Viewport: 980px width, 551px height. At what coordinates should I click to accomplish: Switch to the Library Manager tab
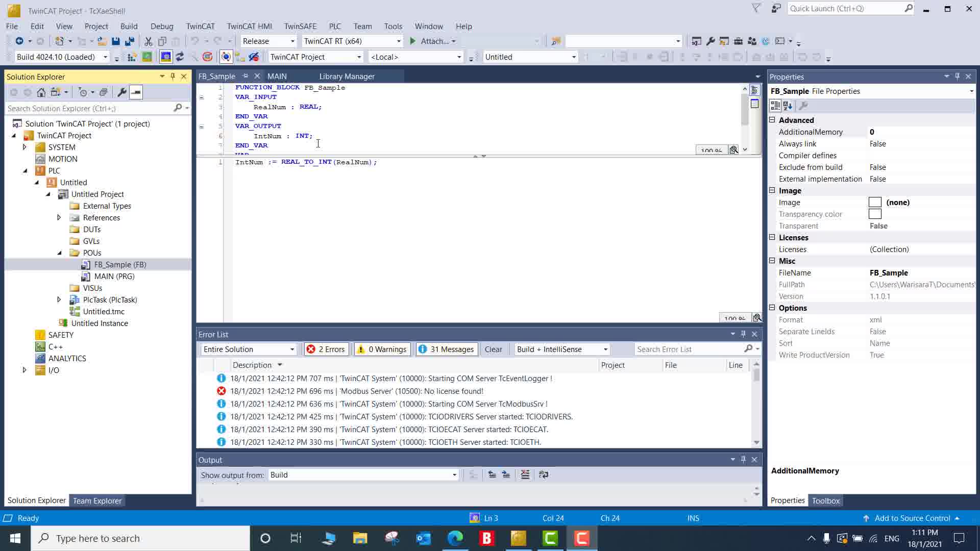[x=347, y=77]
